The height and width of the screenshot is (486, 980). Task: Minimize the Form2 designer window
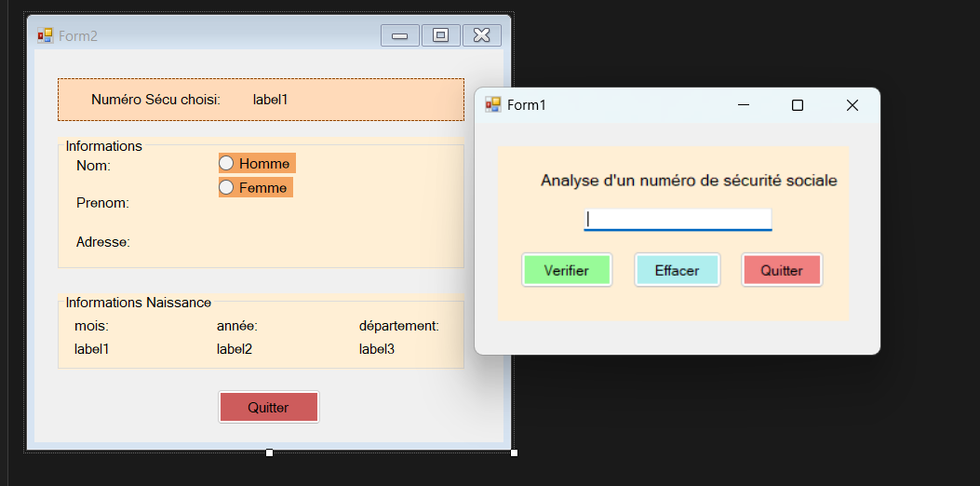[400, 35]
